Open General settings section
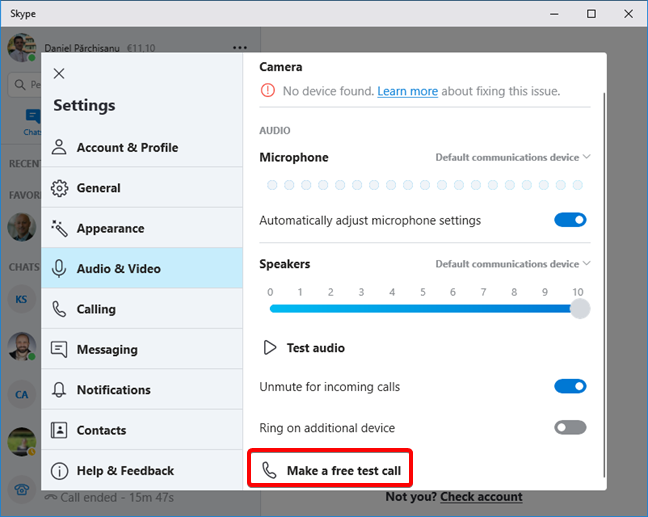The width and height of the screenshot is (648, 517). pos(142,188)
